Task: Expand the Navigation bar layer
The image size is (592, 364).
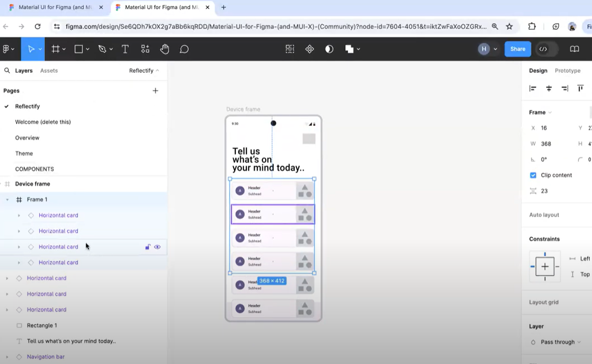Action: click(x=7, y=357)
